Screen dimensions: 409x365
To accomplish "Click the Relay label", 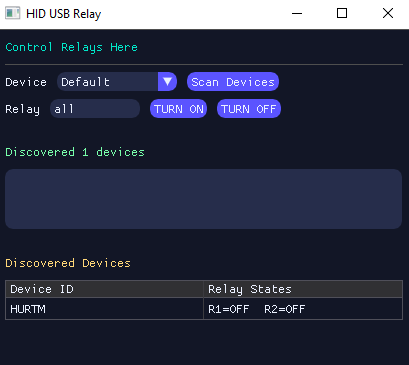I will 22,109.
